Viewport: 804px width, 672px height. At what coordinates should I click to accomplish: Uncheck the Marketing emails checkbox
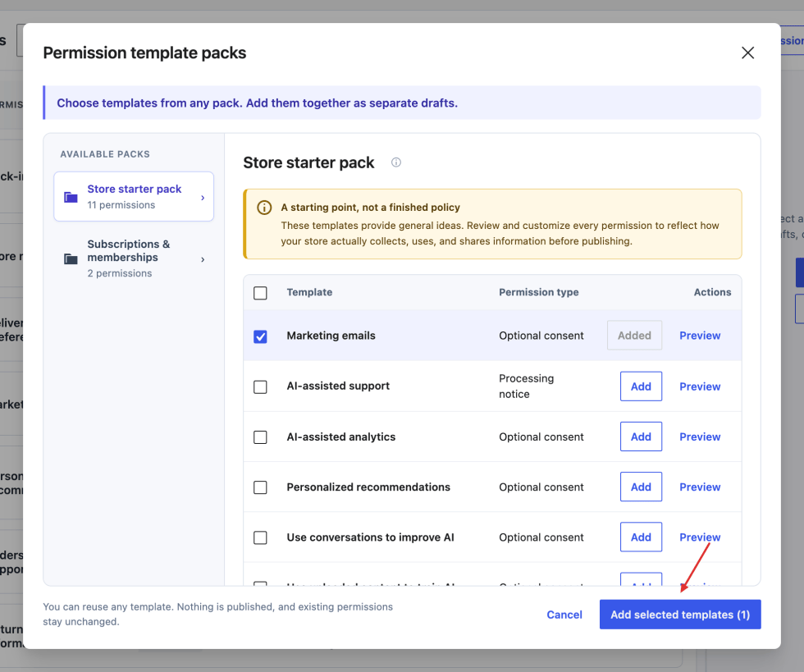[261, 336]
